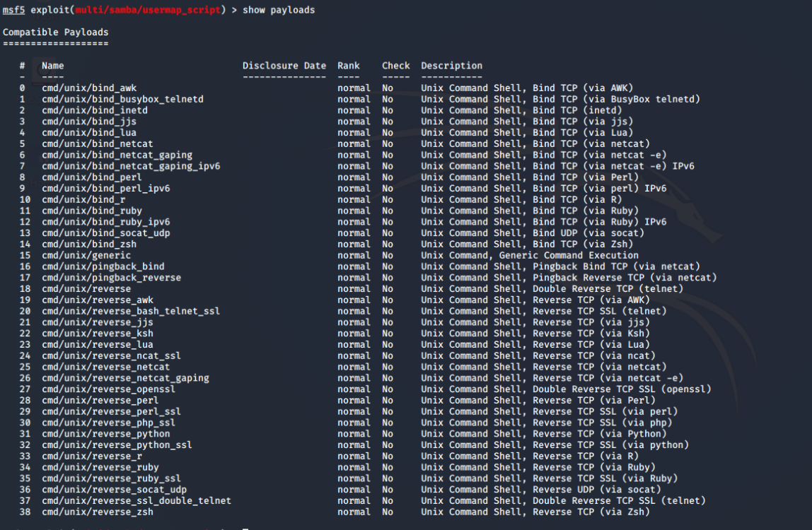This screenshot has width=812, height=530.
Task: Select the multi/samba/usermap_script module name
Action: click(148, 10)
